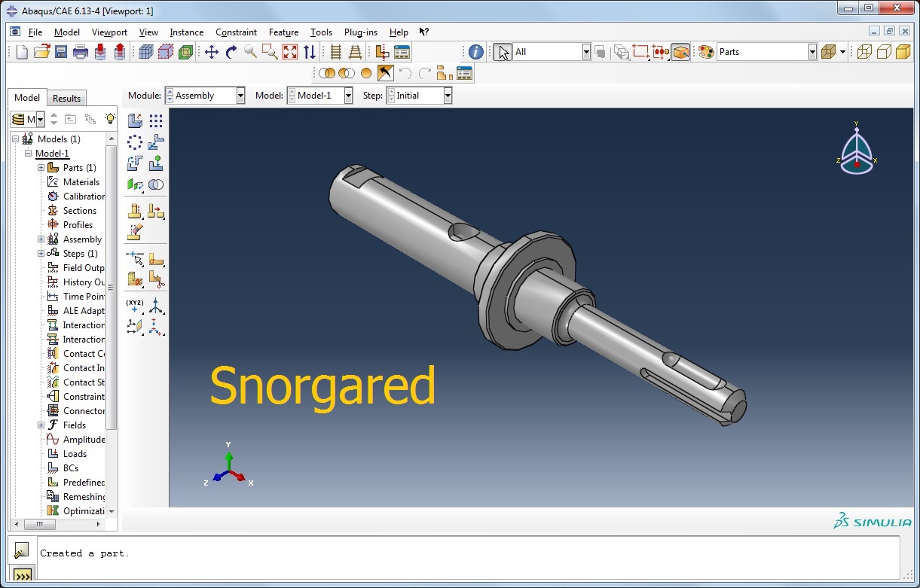Click the context-help What's This arrow
Viewport: 920px width, 588px height.
424,32
